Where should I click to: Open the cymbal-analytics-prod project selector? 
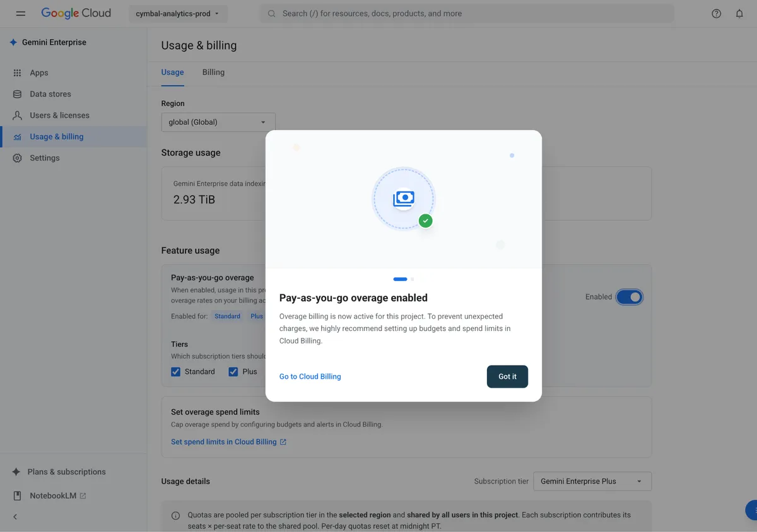coord(178,13)
